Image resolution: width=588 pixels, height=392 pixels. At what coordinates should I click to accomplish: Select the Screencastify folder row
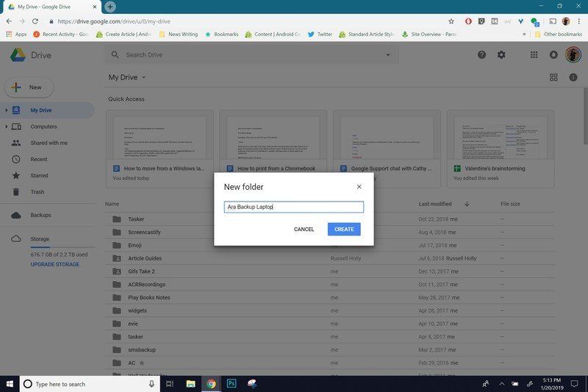pos(330,232)
